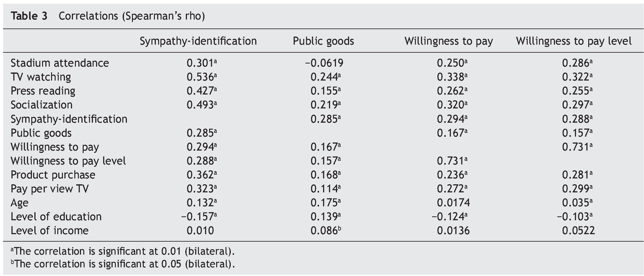This screenshot has width=644, height=276.
Task: Select the "TV watching" row label
Action: (x=41, y=77)
